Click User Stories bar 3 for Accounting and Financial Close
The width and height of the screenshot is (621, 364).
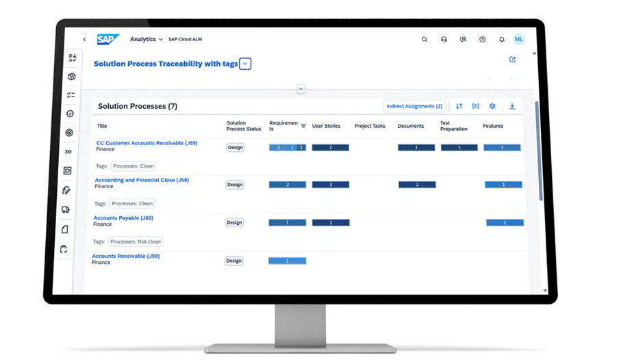(x=331, y=185)
